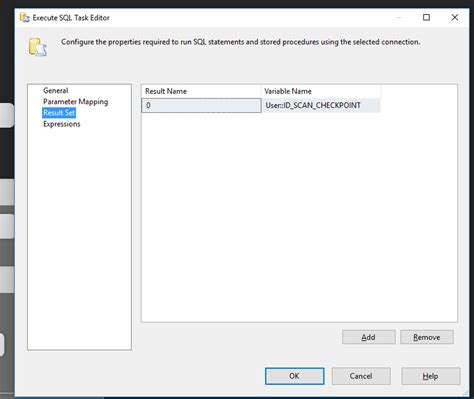Click the empty area of results grid
Image resolution: width=474 pixels, height=399 pixels.
point(299,217)
